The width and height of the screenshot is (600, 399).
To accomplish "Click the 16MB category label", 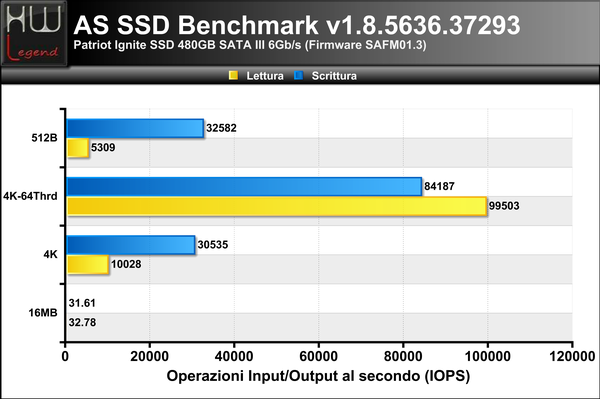I will coord(43,313).
